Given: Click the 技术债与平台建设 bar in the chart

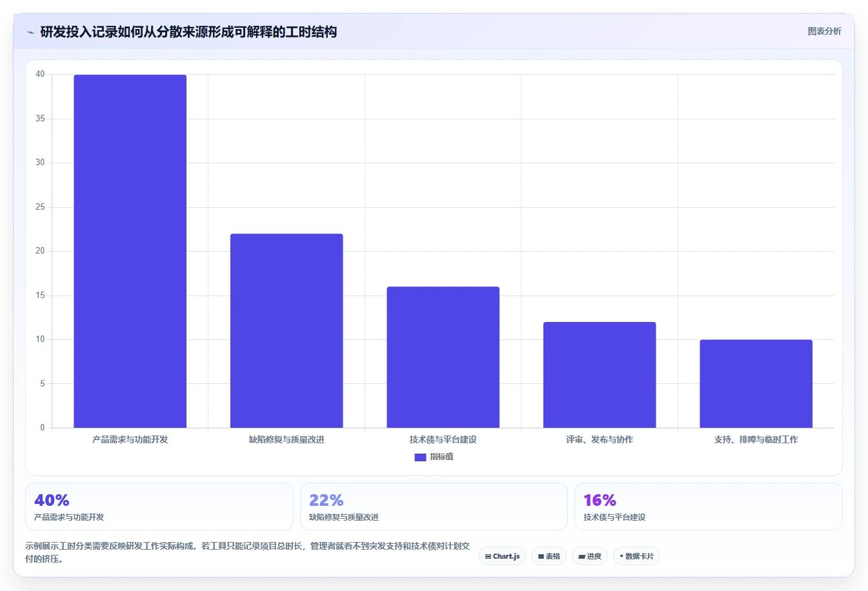Looking at the screenshot, I should [x=443, y=357].
